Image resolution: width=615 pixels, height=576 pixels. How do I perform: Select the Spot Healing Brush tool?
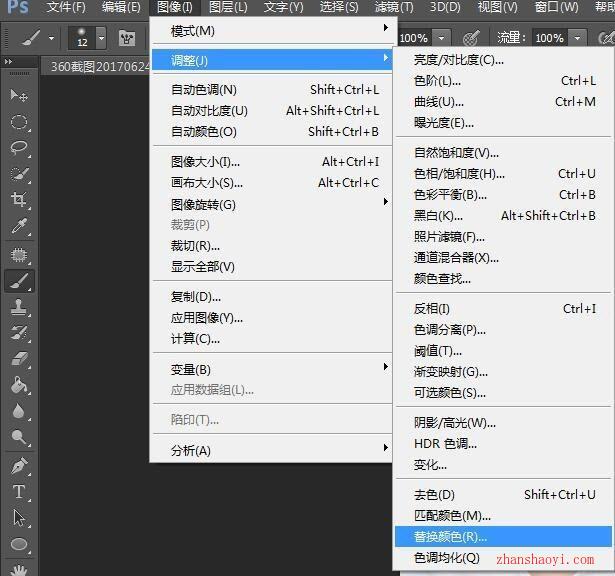(19, 255)
